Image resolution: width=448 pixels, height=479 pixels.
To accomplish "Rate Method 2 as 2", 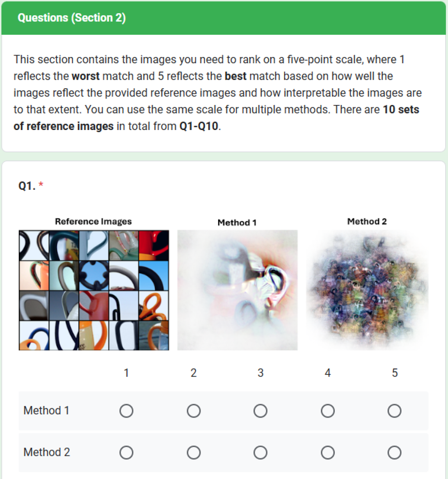I will point(194,452).
